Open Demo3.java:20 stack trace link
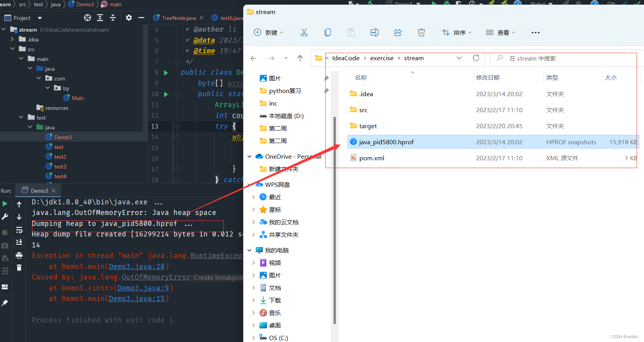Viewport: 644px width, 342px height. tap(137, 267)
